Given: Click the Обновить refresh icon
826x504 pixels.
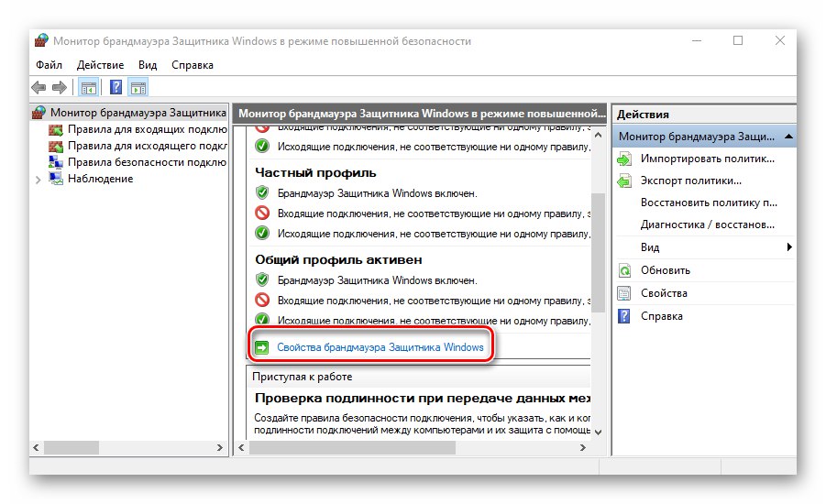Looking at the screenshot, I should click(x=624, y=270).
